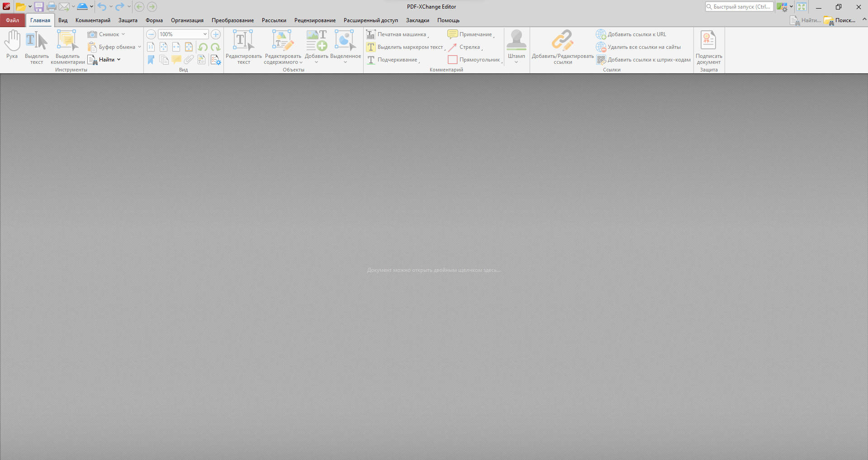Click the UI options colored icon

click(782, 7)
